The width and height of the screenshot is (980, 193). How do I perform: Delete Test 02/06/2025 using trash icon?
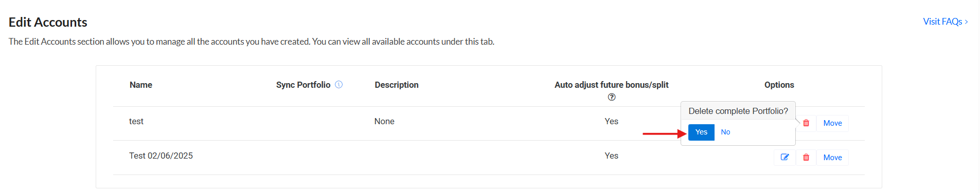806,158
